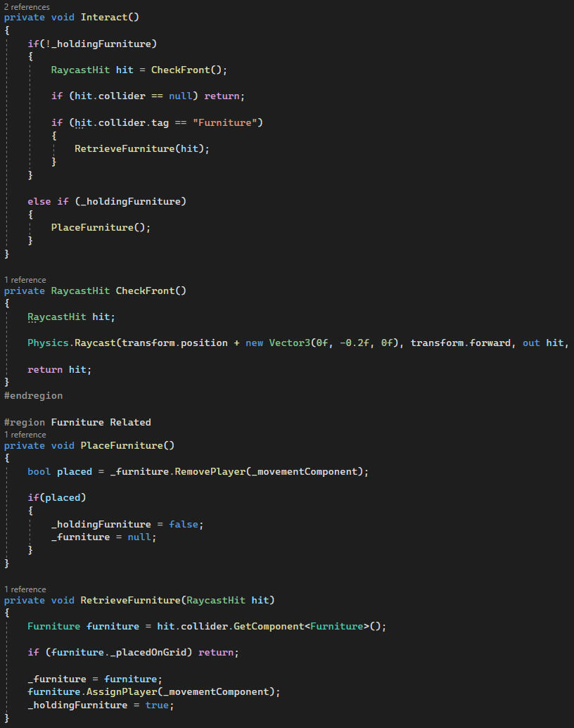Open the "1 reference" CodeLens above PlaceFurniture

coord(25,435)
